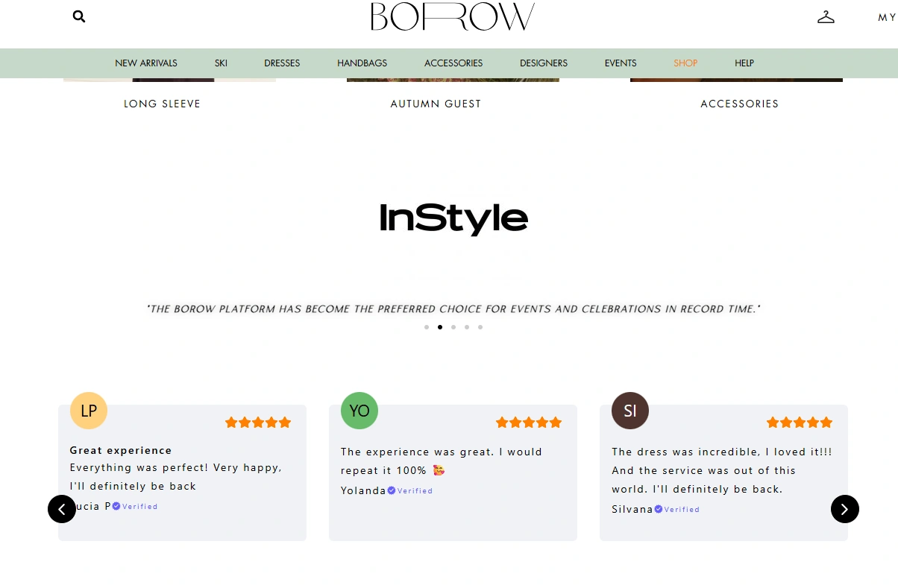Select the third carousel pagination dot
Image resolution: width=898 pixels, height=588 pixels.
point(453,326)
